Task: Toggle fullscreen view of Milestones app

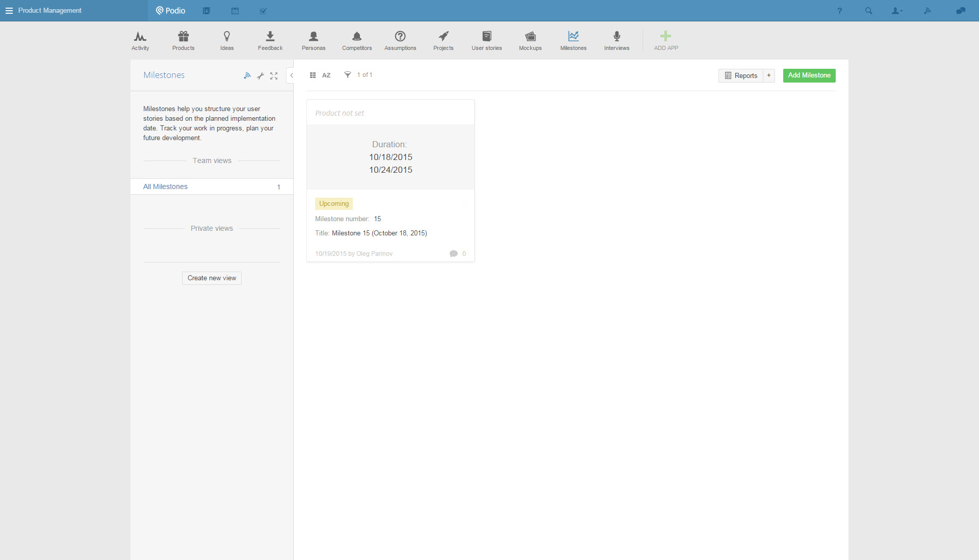Action: tap(274, 76)
